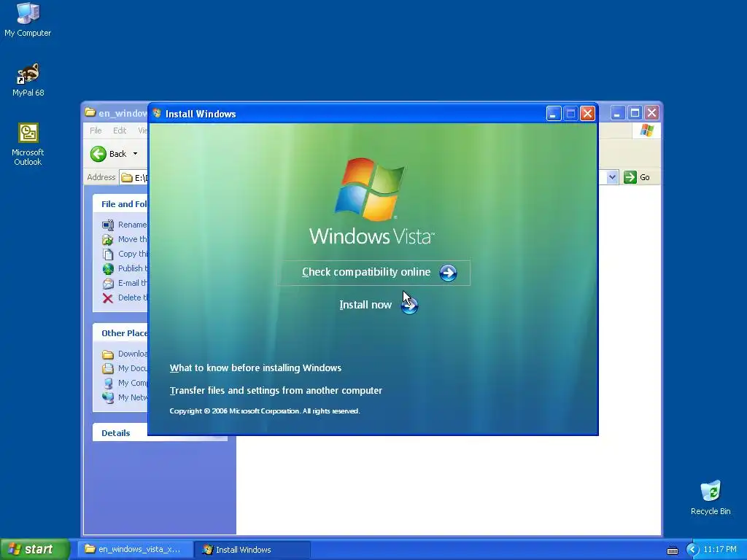Click the Copy this file task icon
The width and height of the screenshot is (747, 560).
tap(108, 254)
